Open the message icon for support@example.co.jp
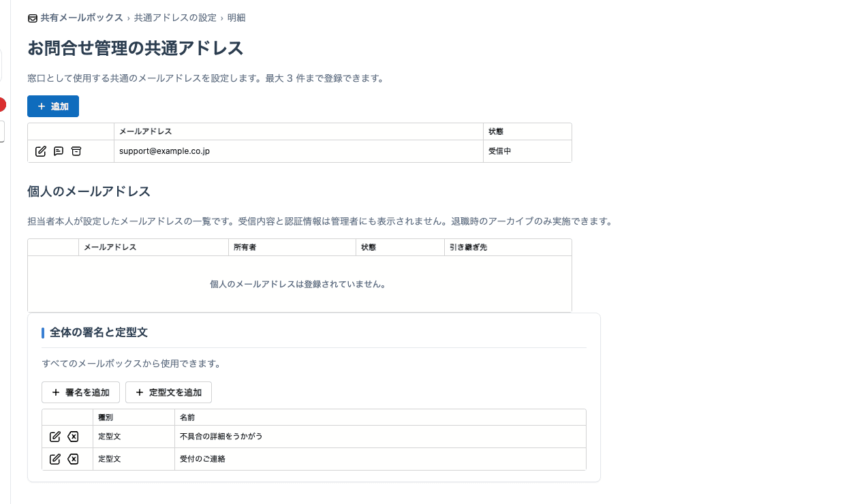 pyautogui.click(x=59, y=151)
